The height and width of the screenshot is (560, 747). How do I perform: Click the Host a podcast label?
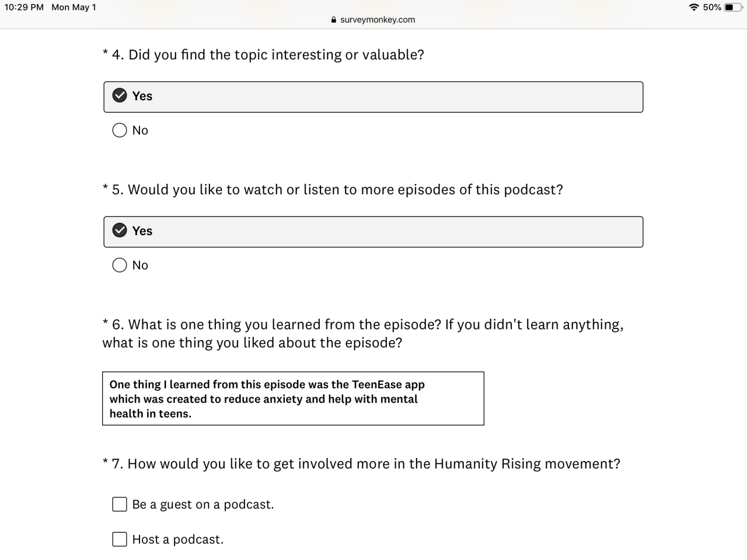pyautogui.click(x=178, y=540)
